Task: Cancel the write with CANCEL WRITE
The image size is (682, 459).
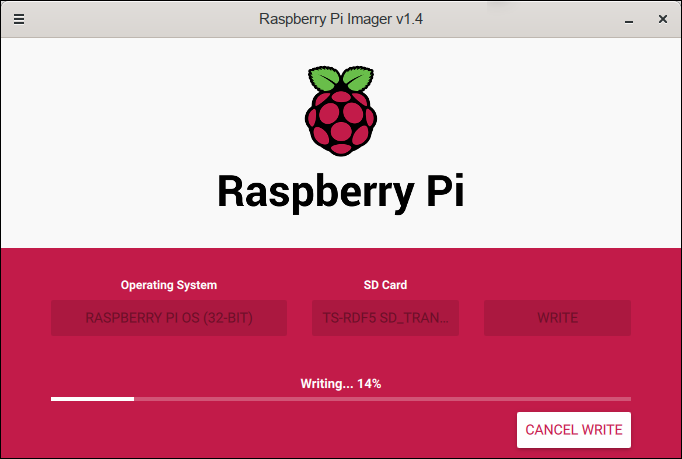Action: tap(573, 430)
